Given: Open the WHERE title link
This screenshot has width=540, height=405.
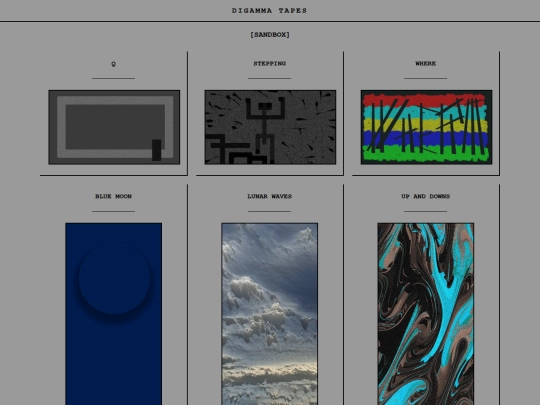Looking at the screenshot, I should pos(426,63).
